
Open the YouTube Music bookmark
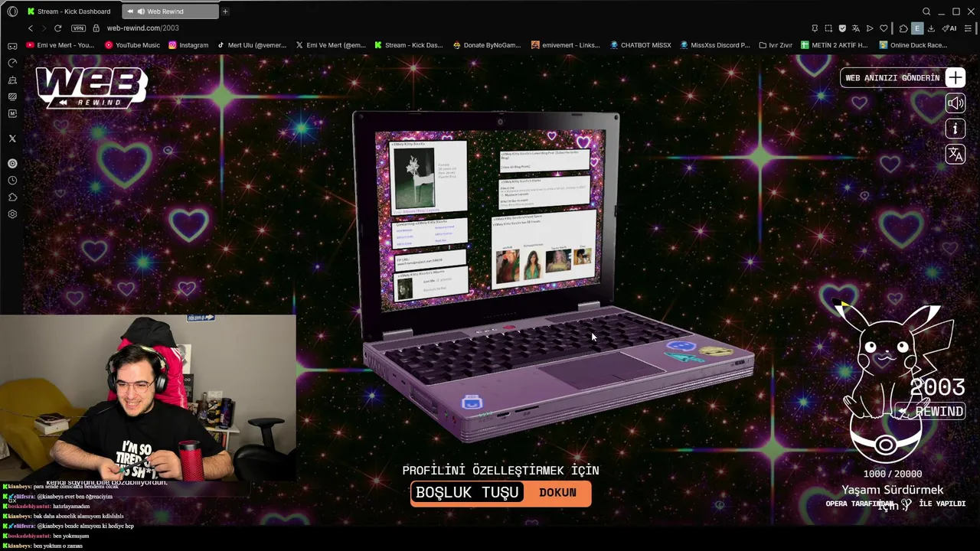(132, 45)
